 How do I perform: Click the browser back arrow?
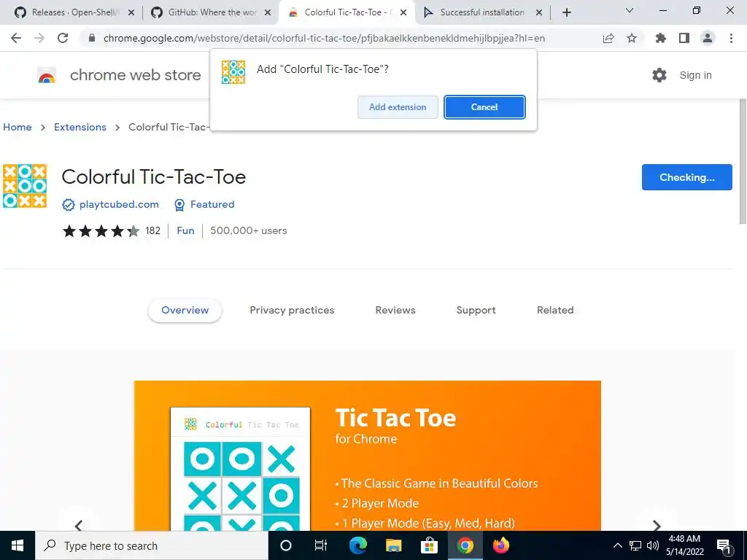tap(16, 38)
